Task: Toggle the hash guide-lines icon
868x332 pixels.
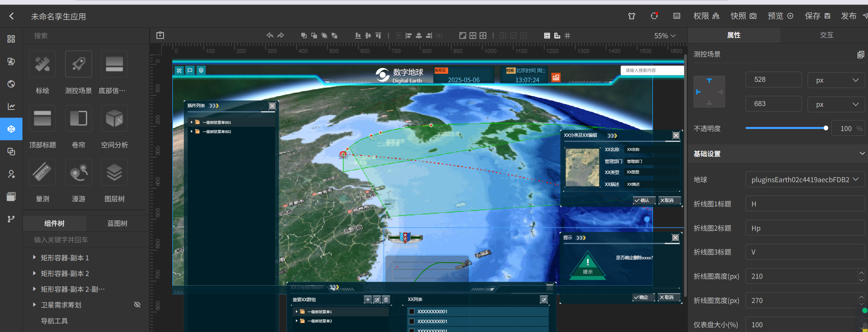Action: pos(567,35)
